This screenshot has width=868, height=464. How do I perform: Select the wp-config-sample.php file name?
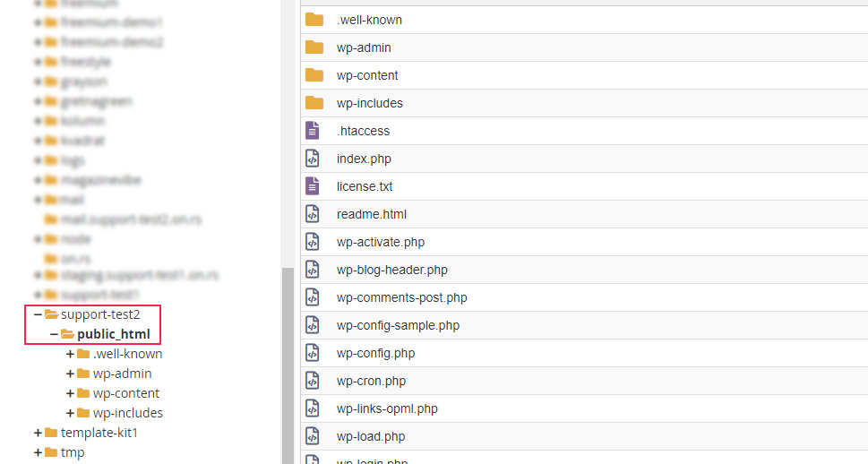398,325
